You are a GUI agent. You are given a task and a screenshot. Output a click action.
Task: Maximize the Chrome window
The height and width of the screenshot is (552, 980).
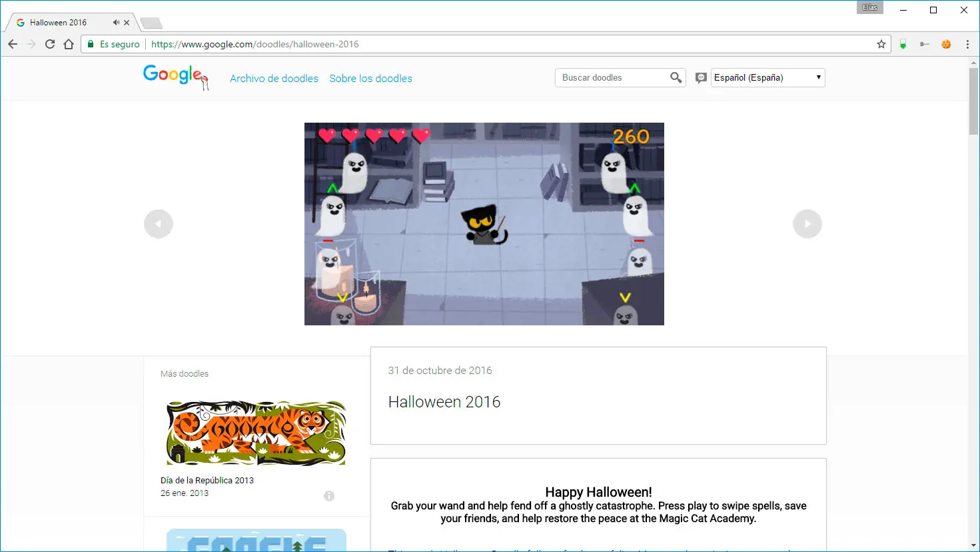(933, 10)
